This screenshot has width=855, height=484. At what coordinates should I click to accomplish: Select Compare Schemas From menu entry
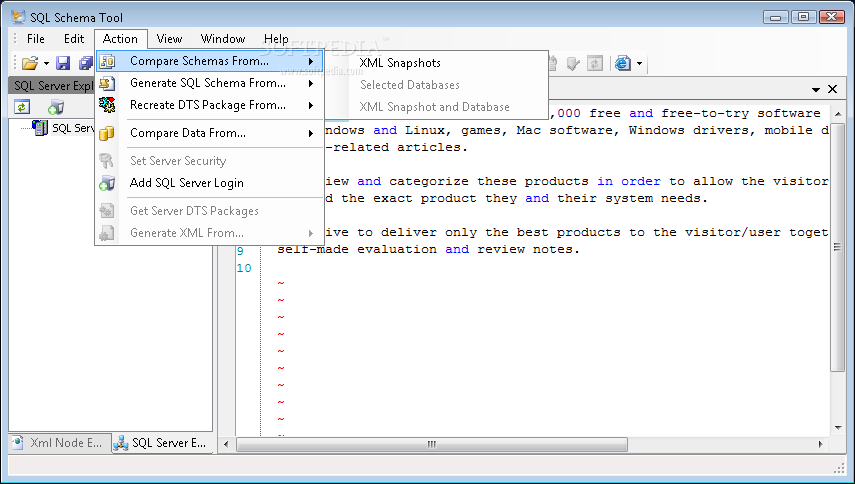coord(210,61)
